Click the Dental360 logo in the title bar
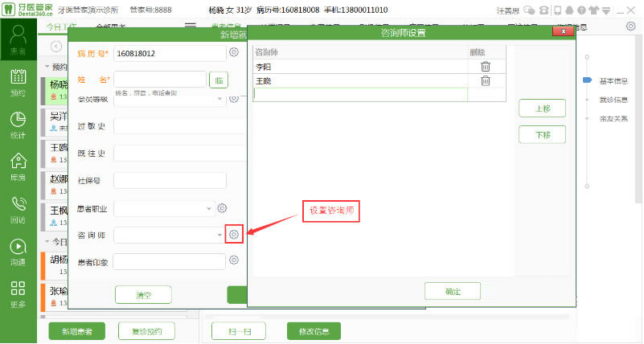Viewport: 644px width, 344px height. tap(27, 9)
